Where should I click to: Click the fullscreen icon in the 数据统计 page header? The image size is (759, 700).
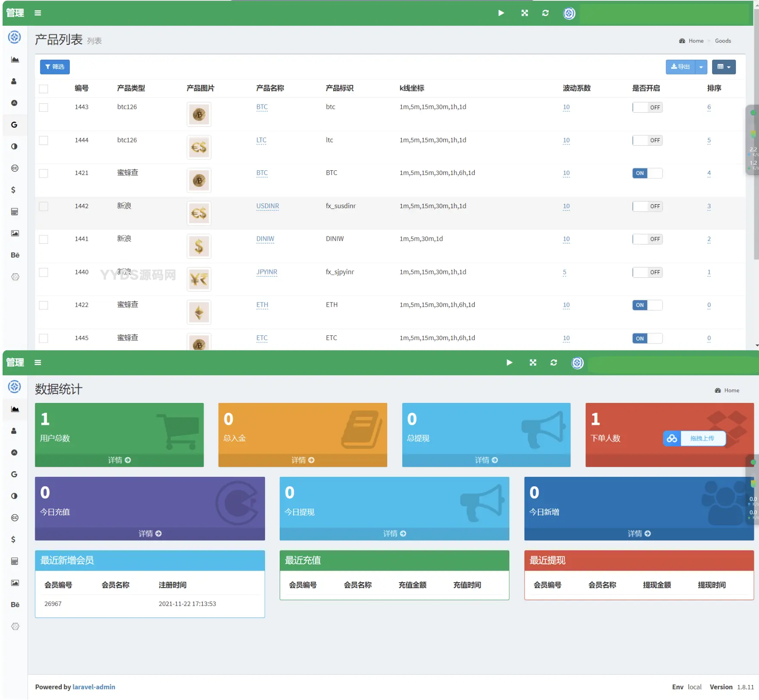[533, 362]
